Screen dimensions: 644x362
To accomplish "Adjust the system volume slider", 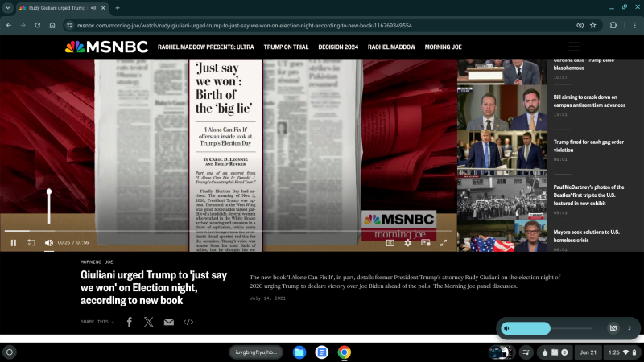I will coord(547,328).
